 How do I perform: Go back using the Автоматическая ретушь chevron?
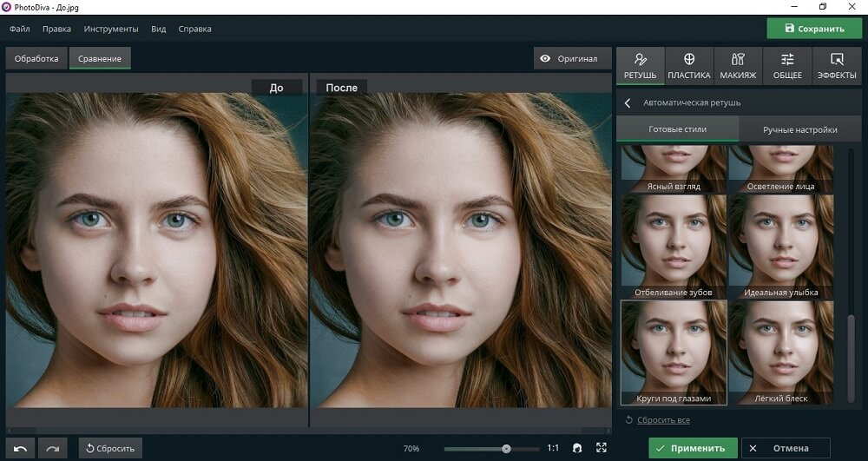628,102
